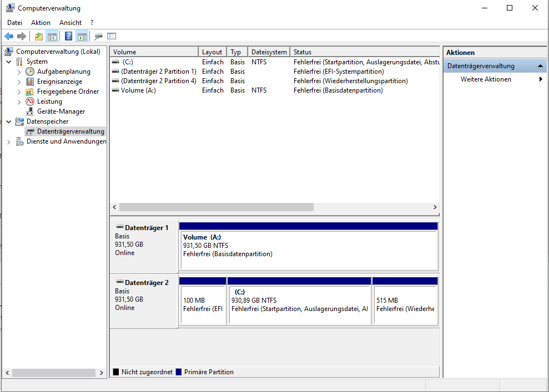Toggle the action pane toolbar icon

click(x=82, y=36)
